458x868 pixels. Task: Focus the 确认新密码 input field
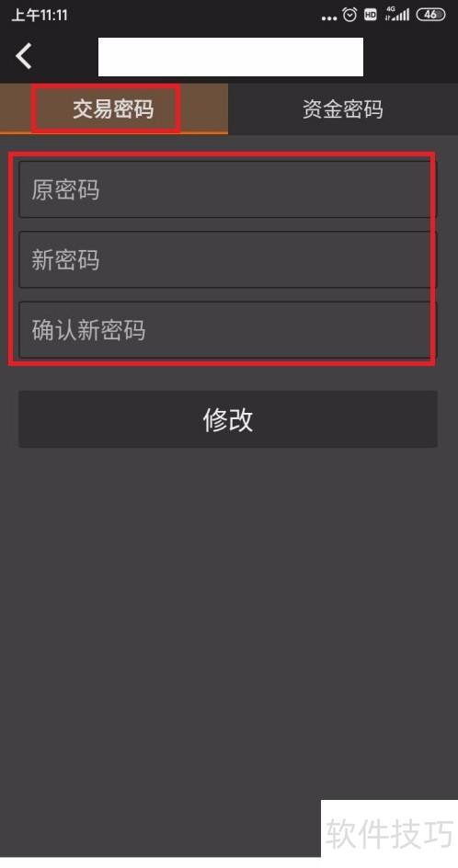pyautogui.click(x=227, y=330)
